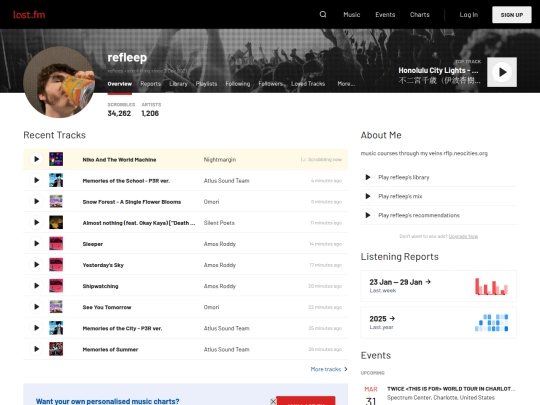Play Niko And The World Machine

pyautogui.click(x=36, y=159)
